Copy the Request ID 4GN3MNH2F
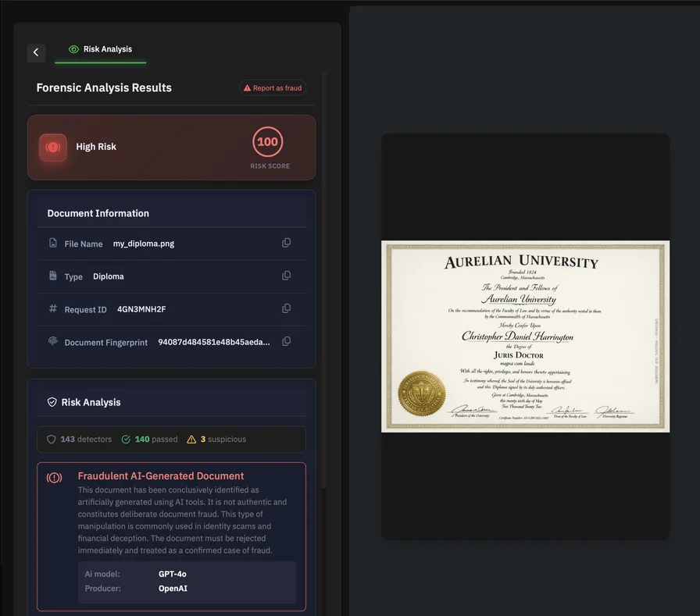700x616 pixels. (287, 308)
